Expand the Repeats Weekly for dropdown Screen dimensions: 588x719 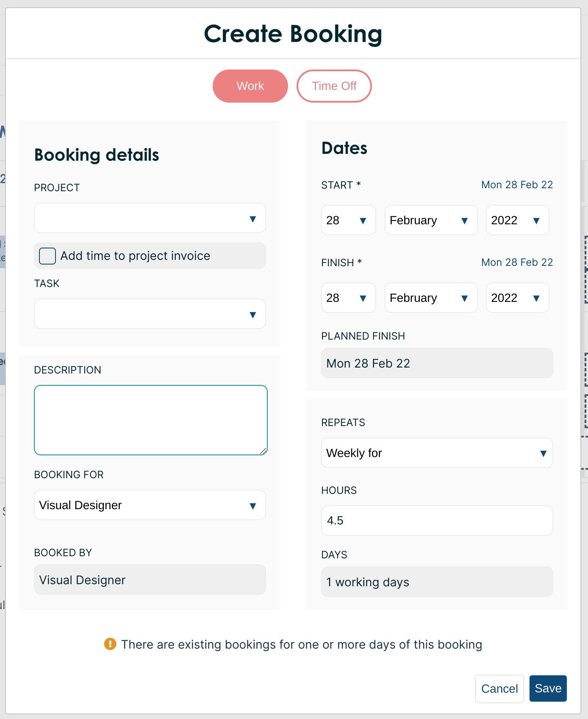[x=436, y=453]
